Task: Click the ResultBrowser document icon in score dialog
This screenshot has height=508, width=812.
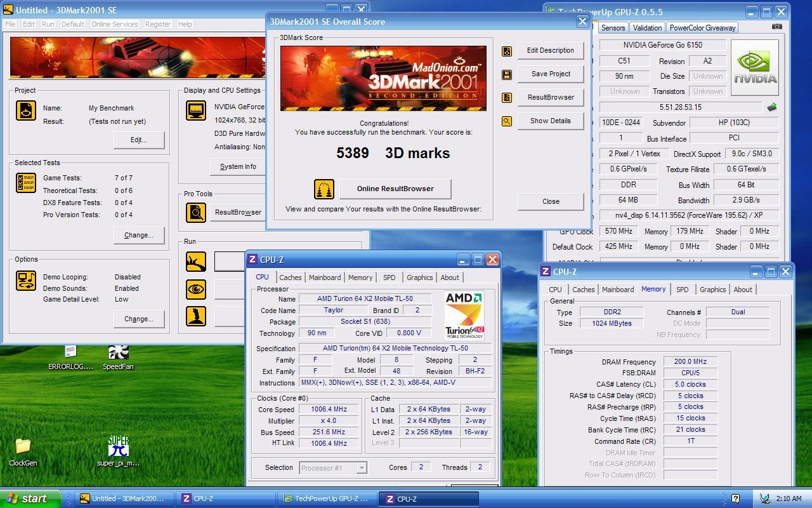Action: click(507, 98)
